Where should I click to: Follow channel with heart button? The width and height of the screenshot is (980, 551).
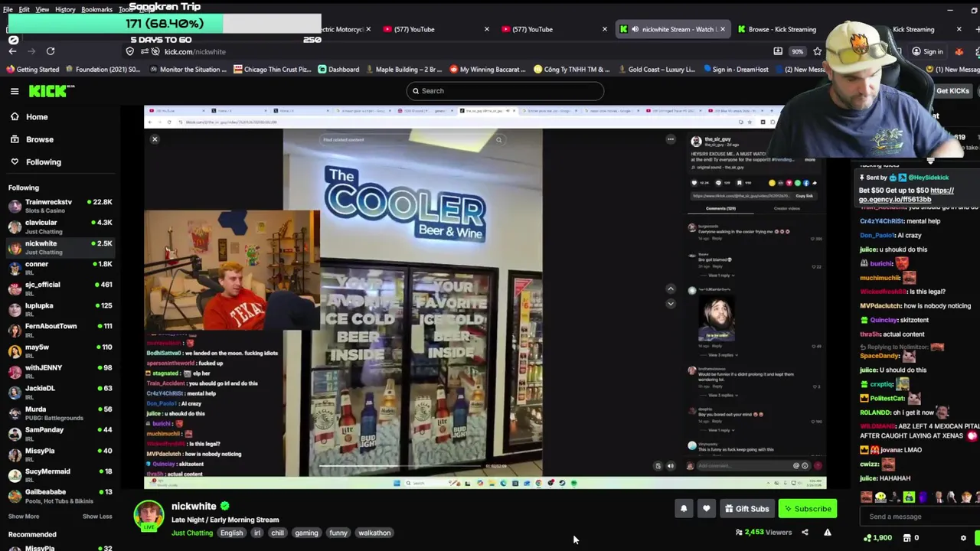pos(707,509)
